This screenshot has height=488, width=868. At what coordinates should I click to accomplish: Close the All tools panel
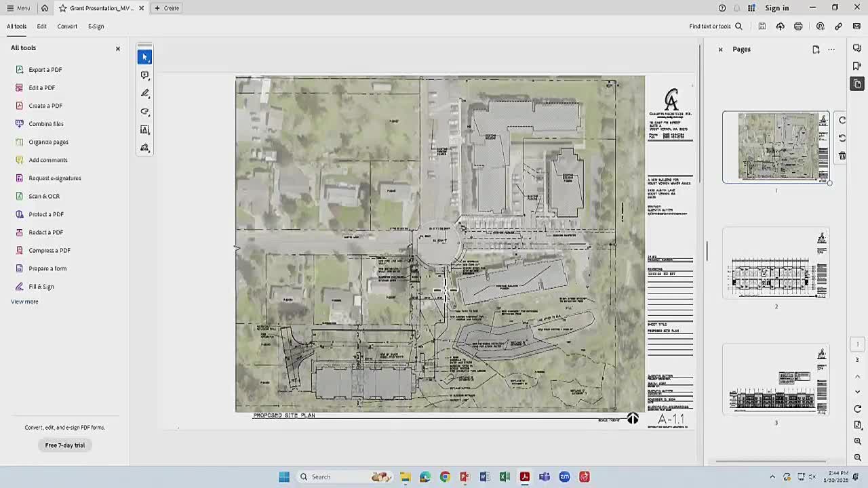[x=117, y=49]
